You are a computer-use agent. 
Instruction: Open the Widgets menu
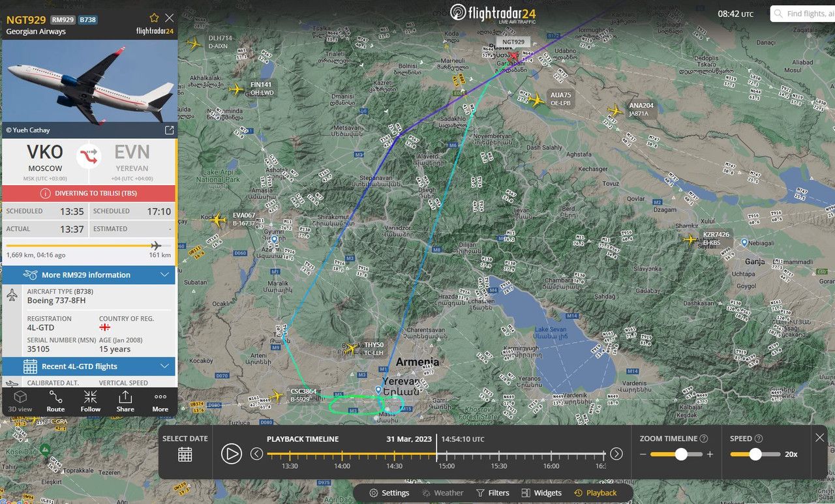tap(541, 493)
